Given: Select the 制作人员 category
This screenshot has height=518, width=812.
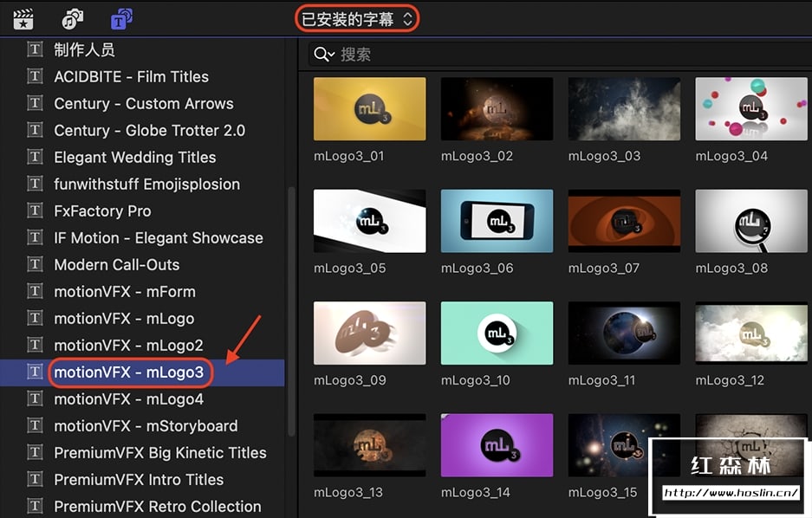Looking at the screenshot, I should pyautogui.click(x=142, y=49).
